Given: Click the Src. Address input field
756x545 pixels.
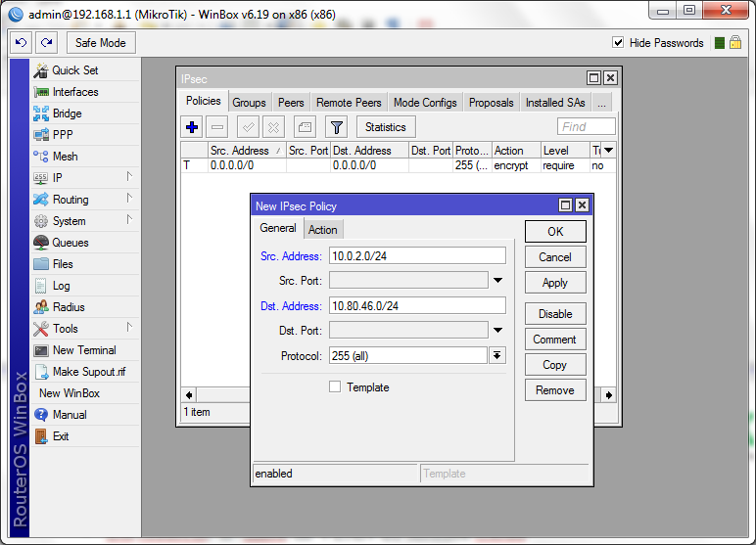Looking at the screenshot, I should (417, 256).
